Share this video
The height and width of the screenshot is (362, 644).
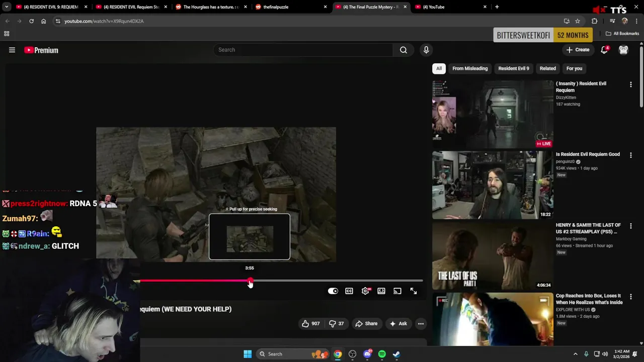pos(366,324)
